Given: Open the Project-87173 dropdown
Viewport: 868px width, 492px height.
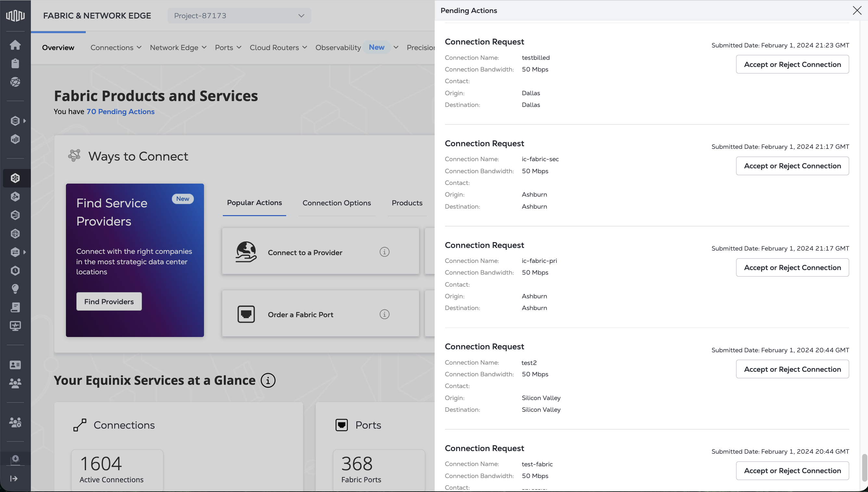Looking at the screenshot, I should (x=239, y=16).
